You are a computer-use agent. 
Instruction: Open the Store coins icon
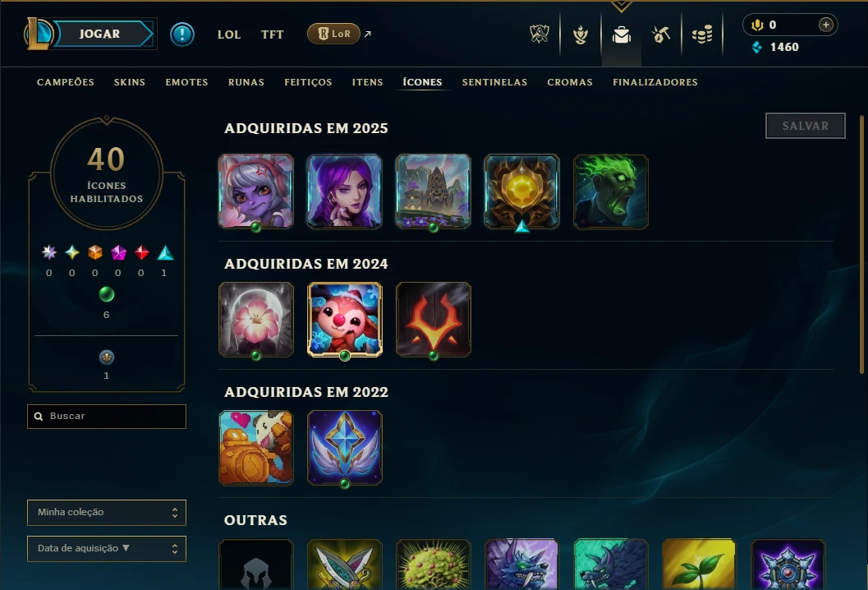(702, 35)
